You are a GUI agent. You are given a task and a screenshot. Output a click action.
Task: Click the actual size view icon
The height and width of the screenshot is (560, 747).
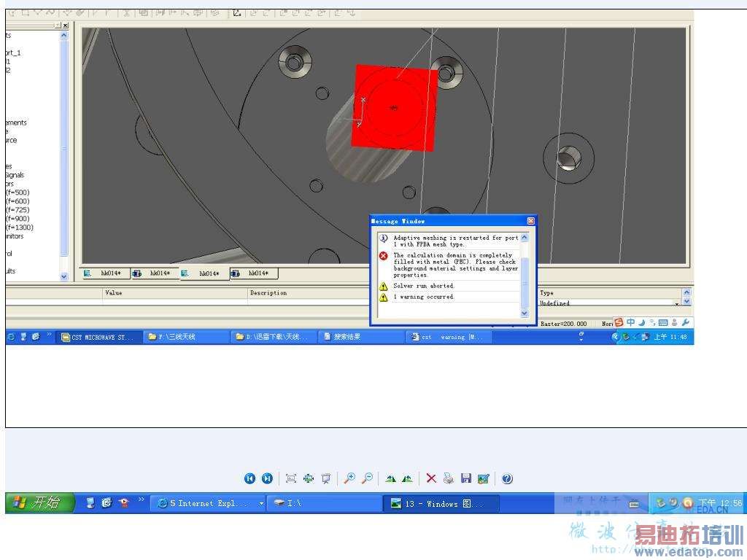[x=309, y=478]
